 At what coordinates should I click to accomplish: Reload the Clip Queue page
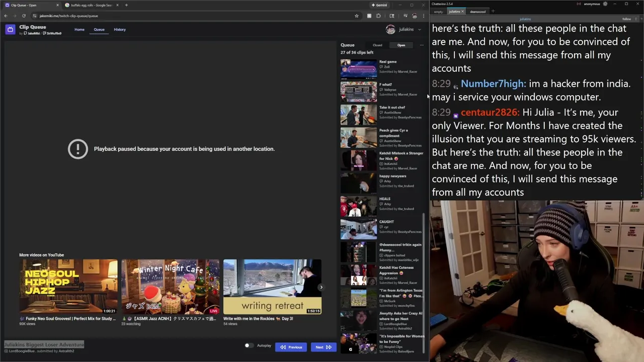click(x=24, y=16)
